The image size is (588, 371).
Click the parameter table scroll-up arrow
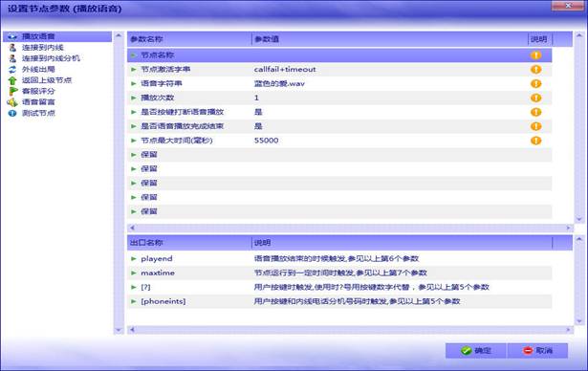point(579,35)
